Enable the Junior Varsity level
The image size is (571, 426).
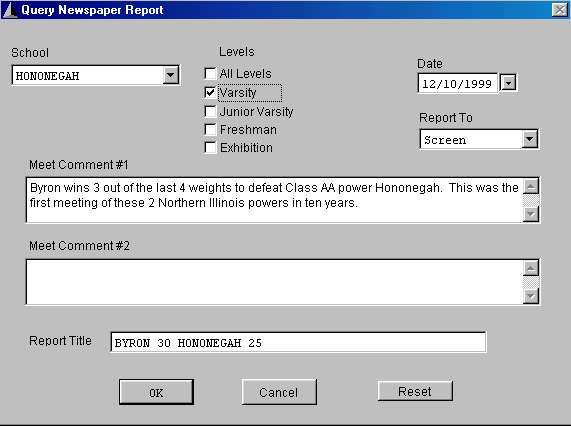(210, 111)
